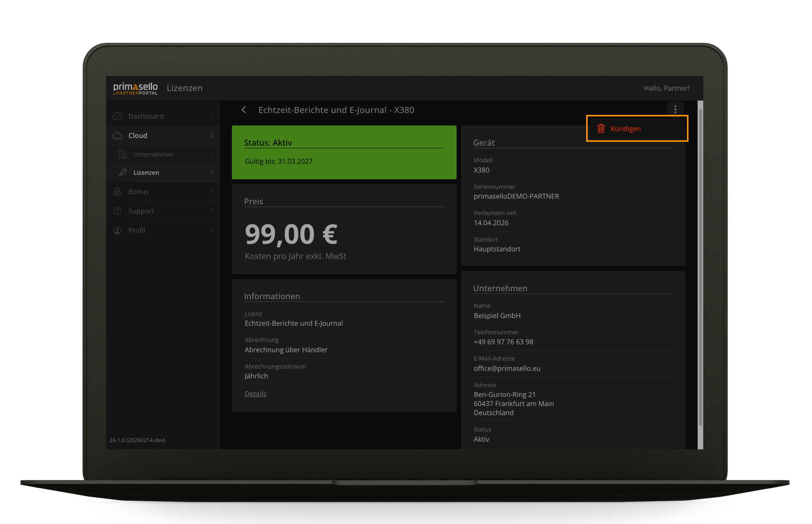The image size is (812, 524).
Task: Open Support via the question mark icon
Action: click(117, 211)
